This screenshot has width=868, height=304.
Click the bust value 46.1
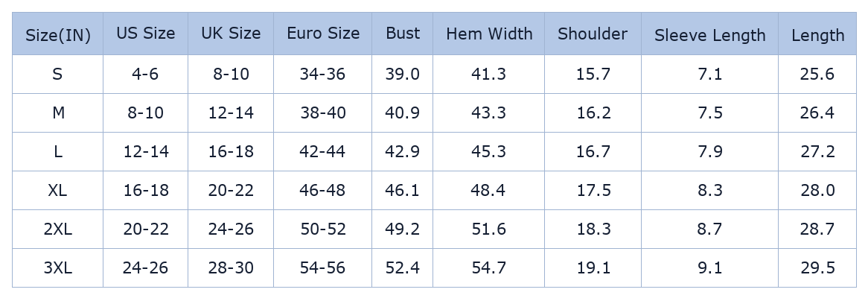pyautogui.click(x=402, y=191)
